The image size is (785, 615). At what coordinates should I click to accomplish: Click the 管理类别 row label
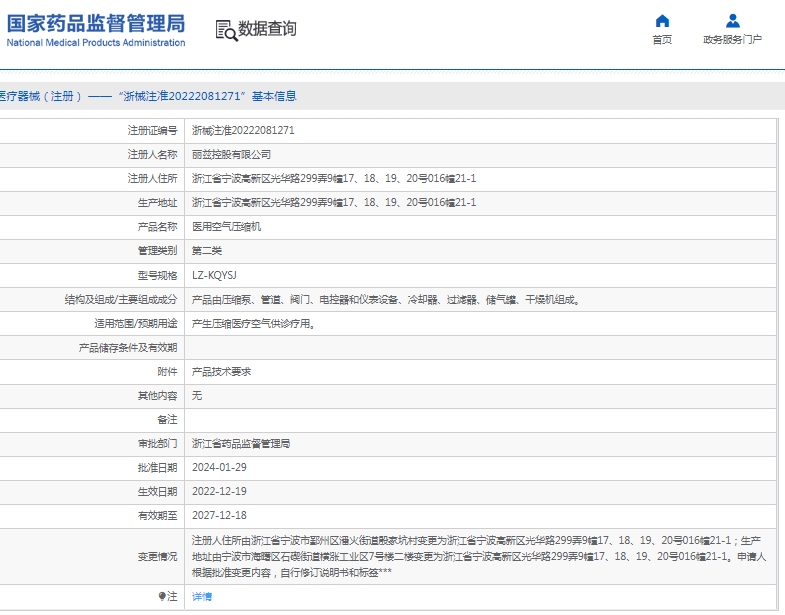[x=157, y=250]
